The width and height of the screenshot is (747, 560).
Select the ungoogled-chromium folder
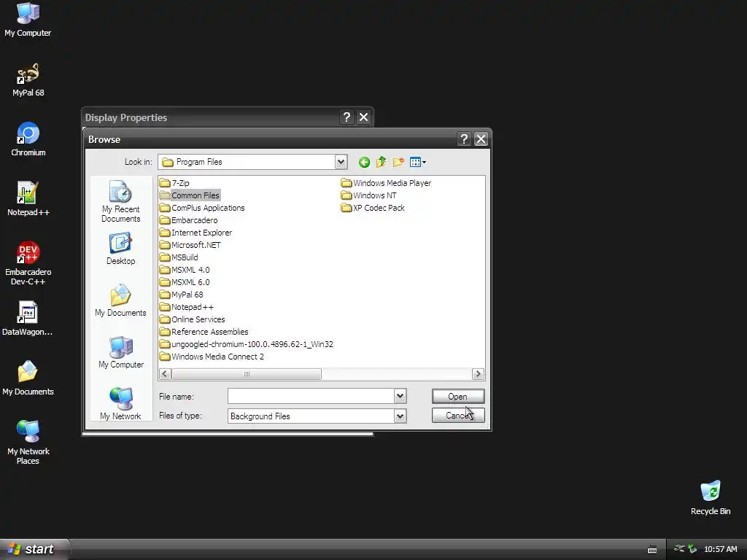(x=247, y=344)
